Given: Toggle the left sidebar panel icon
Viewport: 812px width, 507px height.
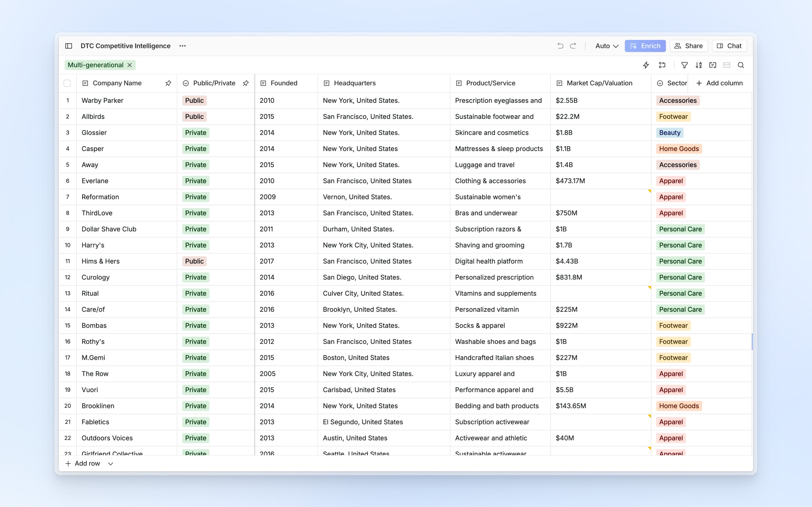Looking at the screenshot, I should 69,46.
